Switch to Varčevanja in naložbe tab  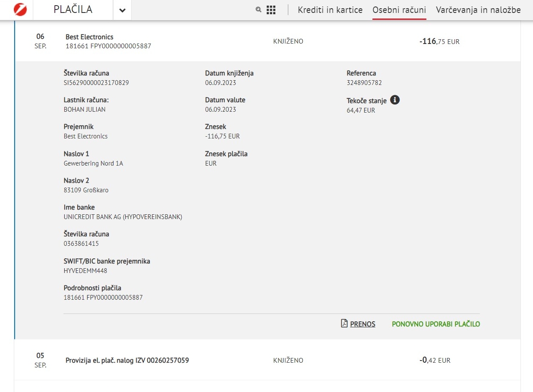point(478,10)
